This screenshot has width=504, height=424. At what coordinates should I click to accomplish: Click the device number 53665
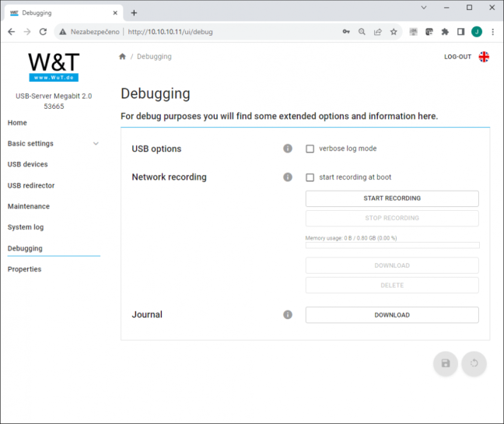54,107
